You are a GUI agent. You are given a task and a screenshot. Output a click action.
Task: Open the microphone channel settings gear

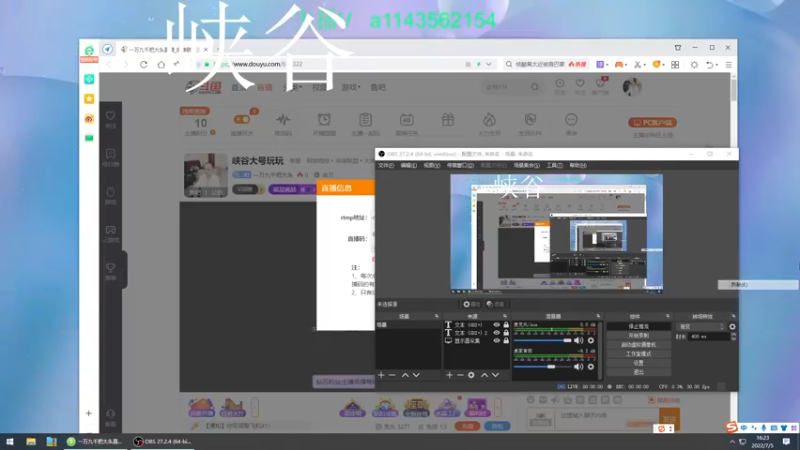click(591, 340)
